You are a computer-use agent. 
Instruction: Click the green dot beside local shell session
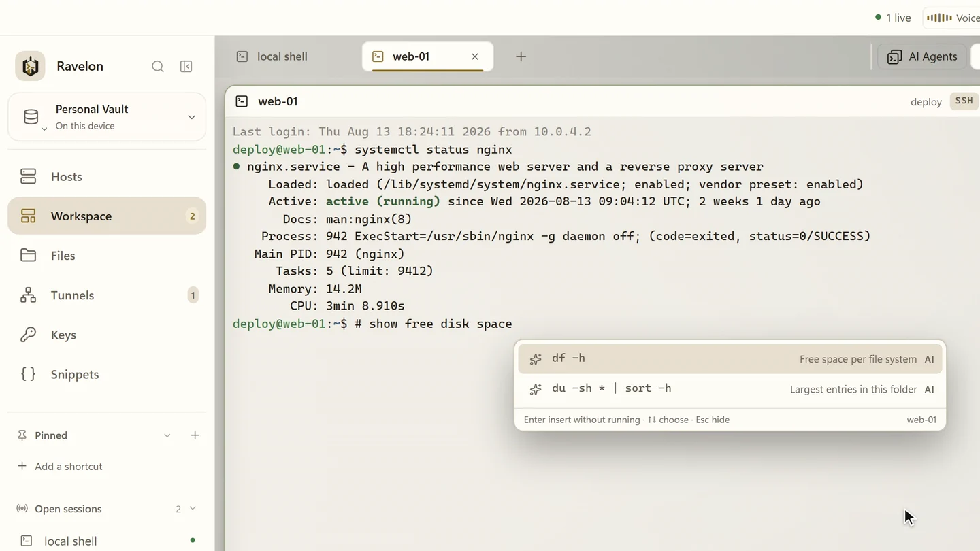(193, 540)
